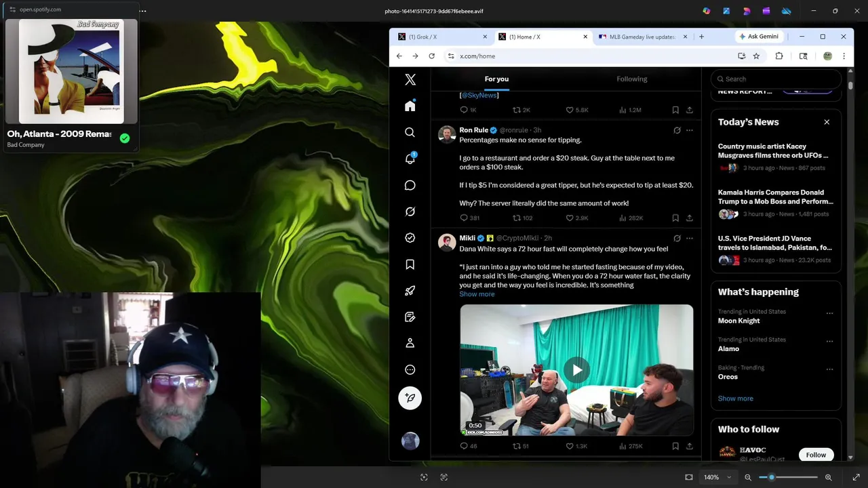Open the account avatar at sidebar bottom
The width and height of the screenshot is (868, 488).
point(410,441)
